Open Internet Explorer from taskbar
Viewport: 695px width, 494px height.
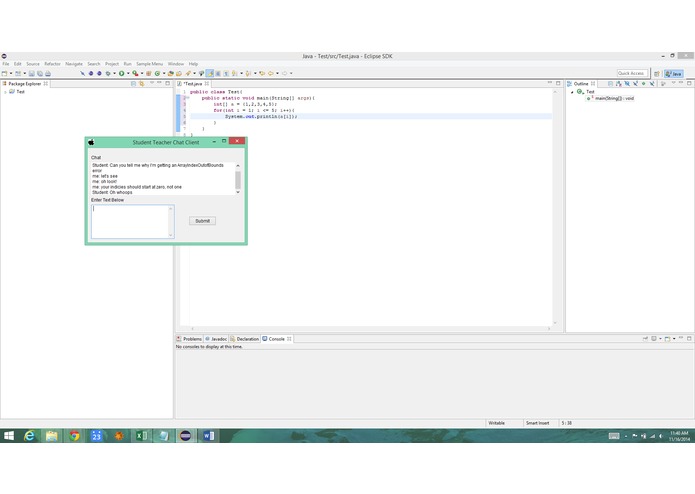(x=29, y=436)
